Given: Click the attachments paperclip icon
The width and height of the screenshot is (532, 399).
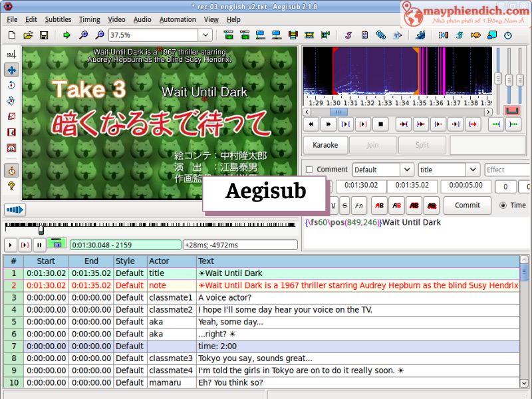Looking at the screenshot, I should [381, 35].
